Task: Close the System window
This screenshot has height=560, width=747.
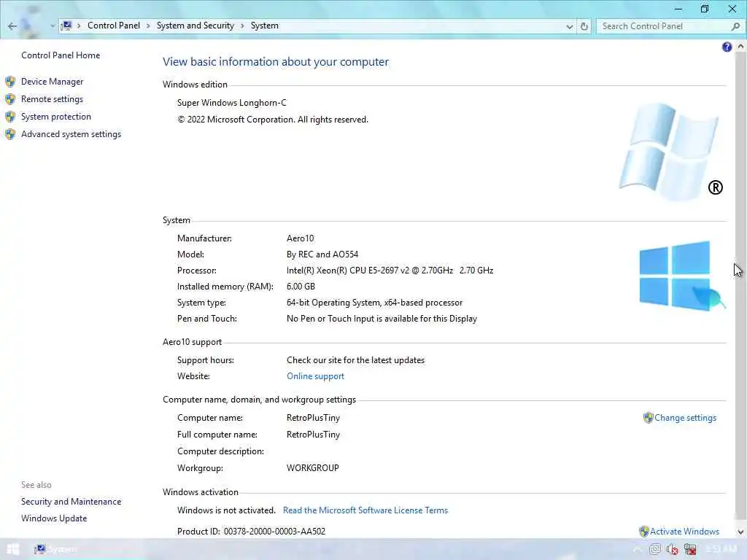Action: click(732, 9)
